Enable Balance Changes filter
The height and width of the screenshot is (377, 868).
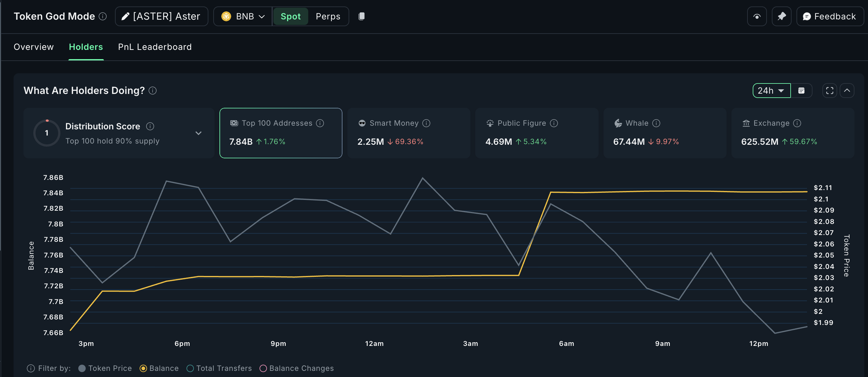pyautogui.click(x=263, y=368)
